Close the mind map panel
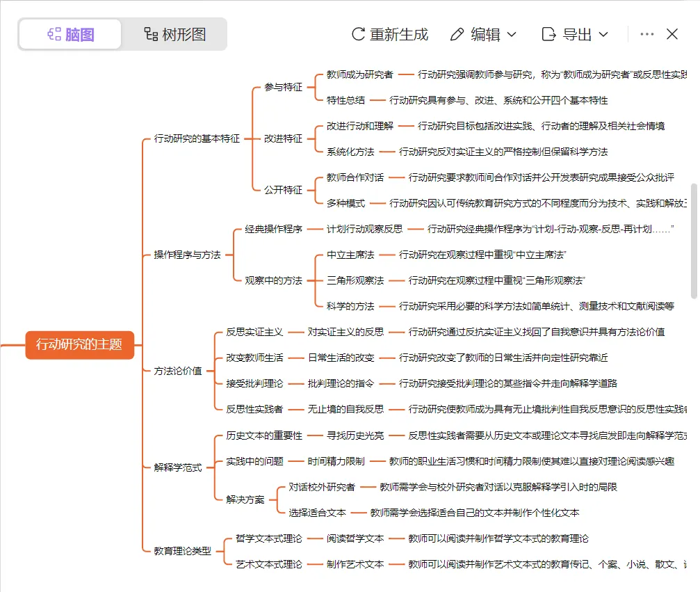Viewport: 700px width, 592px height. pos(672,34)
